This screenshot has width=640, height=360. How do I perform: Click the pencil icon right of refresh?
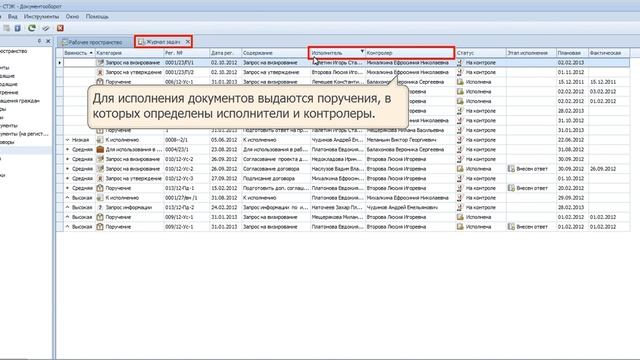(x=46, y=28)
